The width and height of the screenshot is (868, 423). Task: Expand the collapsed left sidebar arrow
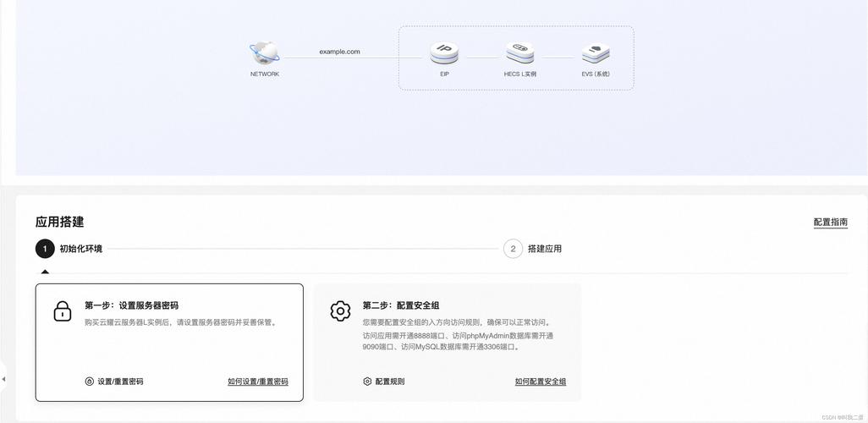3,379
